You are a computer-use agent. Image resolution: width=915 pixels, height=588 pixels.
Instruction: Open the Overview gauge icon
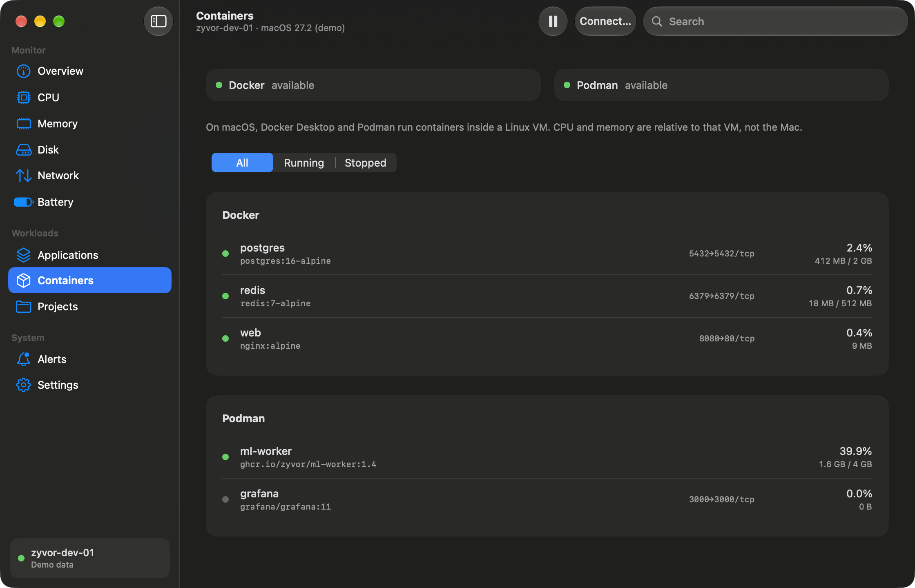[x=23, y=71]
